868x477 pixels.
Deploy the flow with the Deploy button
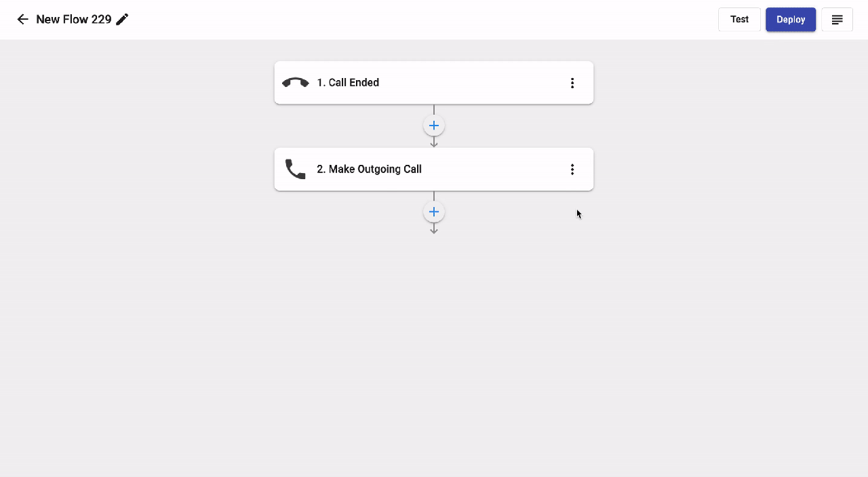(x=791, y=20)
